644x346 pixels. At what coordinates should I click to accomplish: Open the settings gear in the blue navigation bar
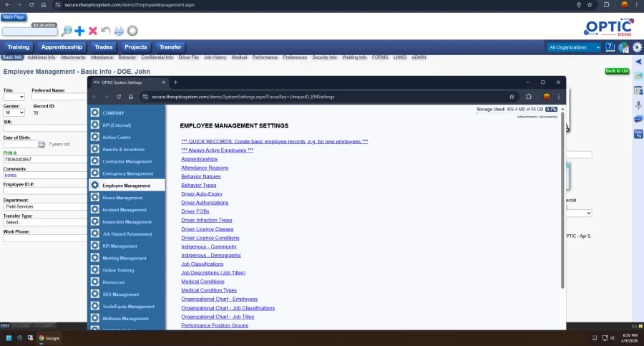(x=637, y=47)
